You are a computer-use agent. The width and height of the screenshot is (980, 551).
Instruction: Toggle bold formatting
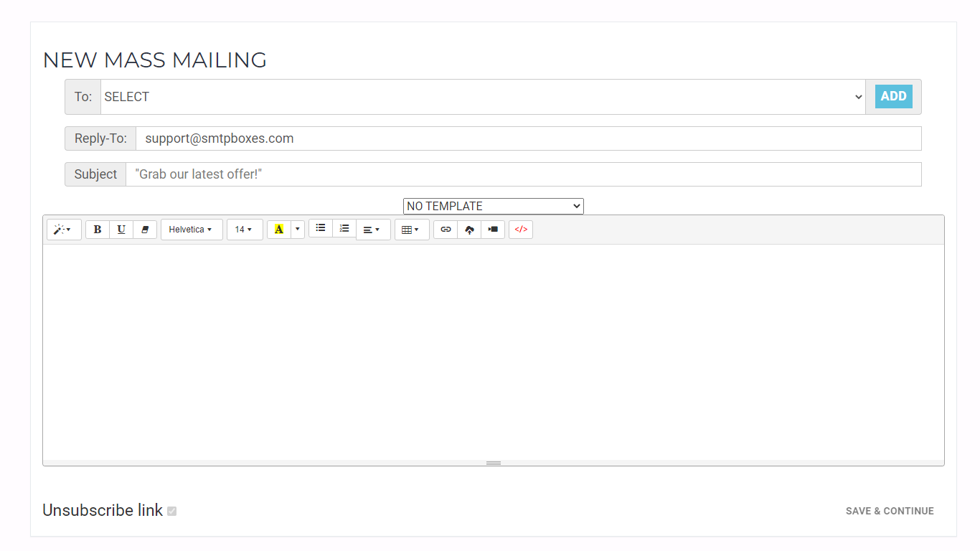[x=98, y=230]
